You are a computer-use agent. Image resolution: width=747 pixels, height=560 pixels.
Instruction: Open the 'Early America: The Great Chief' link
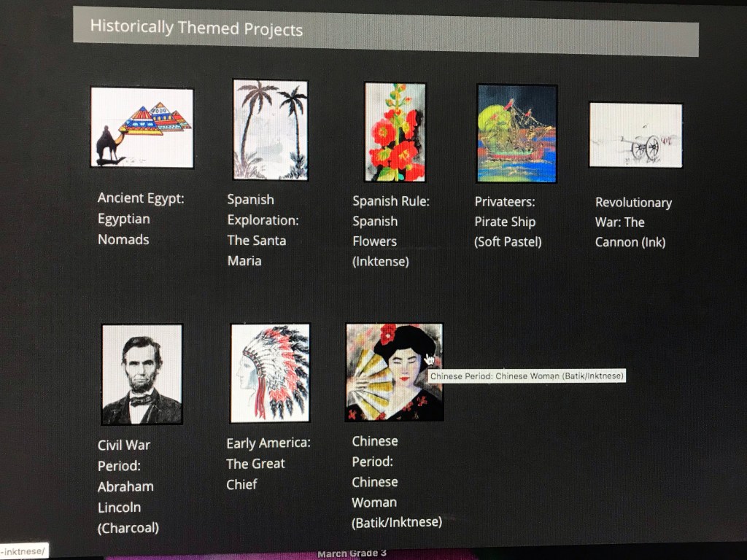268,464
